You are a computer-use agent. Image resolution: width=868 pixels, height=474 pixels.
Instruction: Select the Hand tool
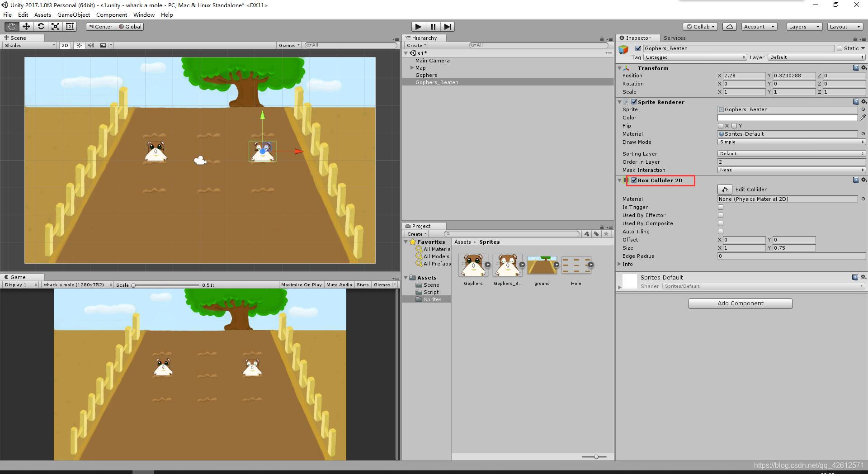coord(12,27)
